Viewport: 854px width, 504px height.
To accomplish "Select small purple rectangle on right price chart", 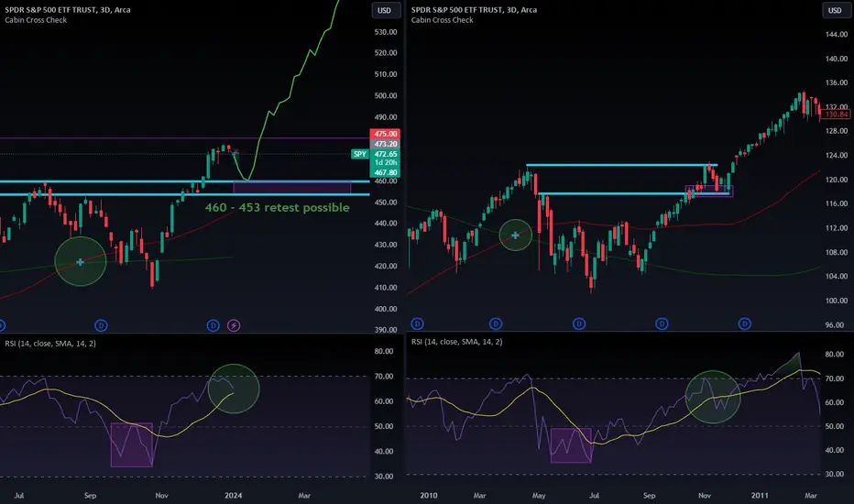I will point(709,192).
